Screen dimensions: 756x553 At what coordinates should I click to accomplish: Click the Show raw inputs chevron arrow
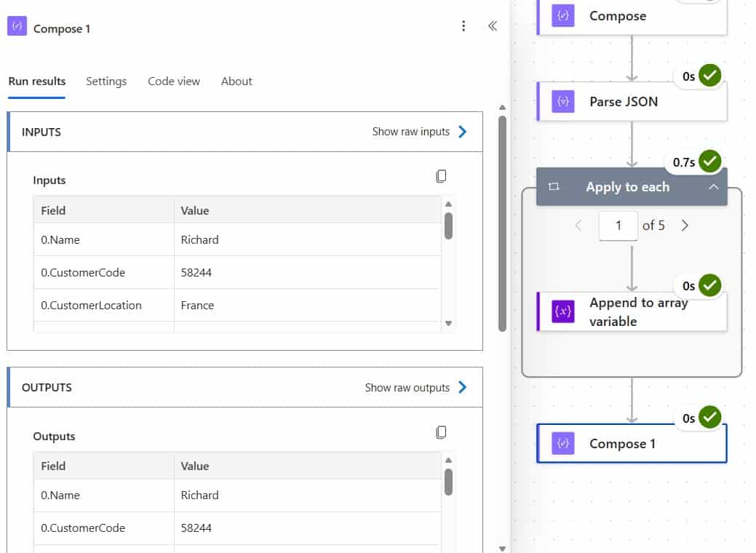pos(462,132)
